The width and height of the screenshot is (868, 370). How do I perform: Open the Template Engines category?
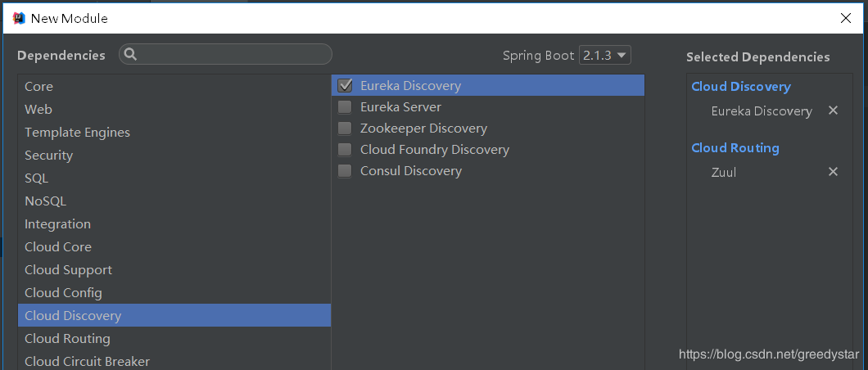[x=174, y=133]
